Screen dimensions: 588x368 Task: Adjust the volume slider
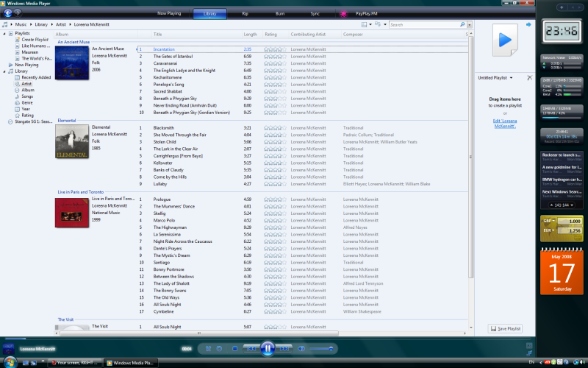pos(321,348)
